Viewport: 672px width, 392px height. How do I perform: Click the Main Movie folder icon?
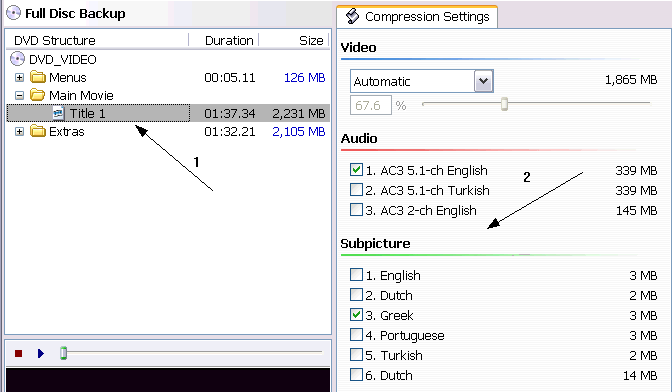tap(38, 95)
